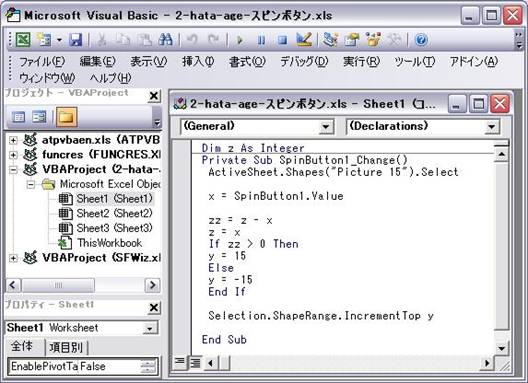The height and width of the screenshot is (383, 528).
Task: Expand the atpvbaen.xls project node
Action: 13,140
